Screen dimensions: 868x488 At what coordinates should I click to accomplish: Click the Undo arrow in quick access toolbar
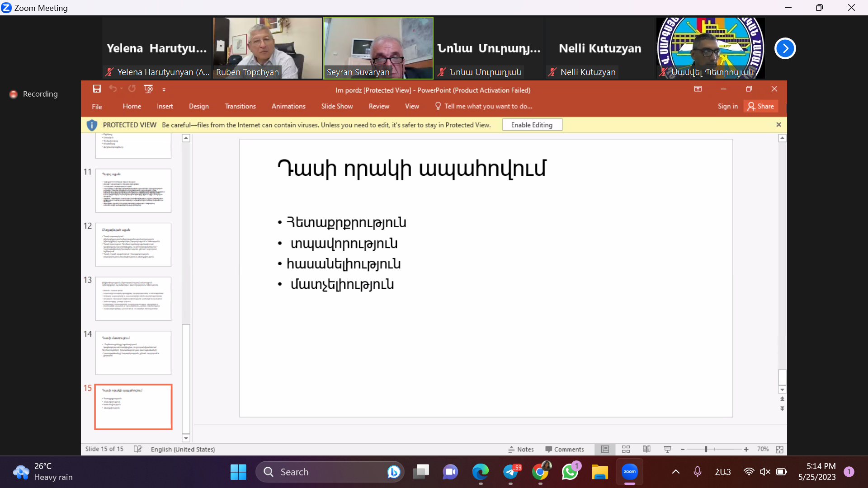coord(113,89)
